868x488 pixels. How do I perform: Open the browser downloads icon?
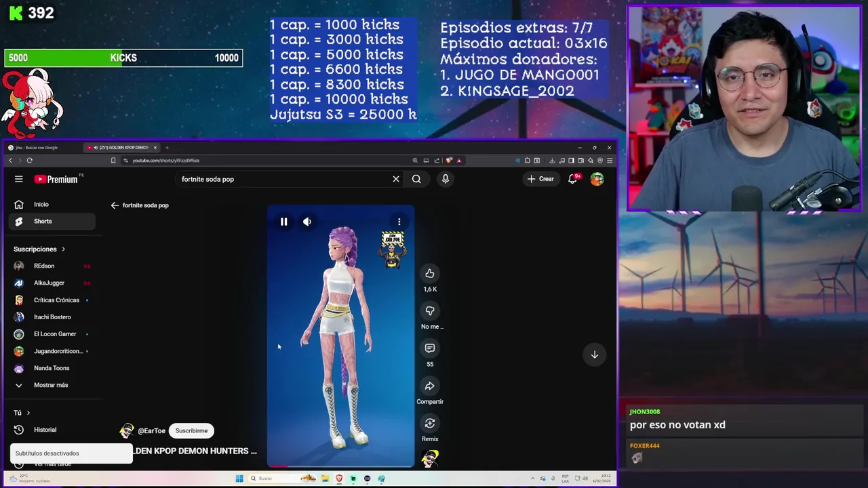click(x=552, y=161)
